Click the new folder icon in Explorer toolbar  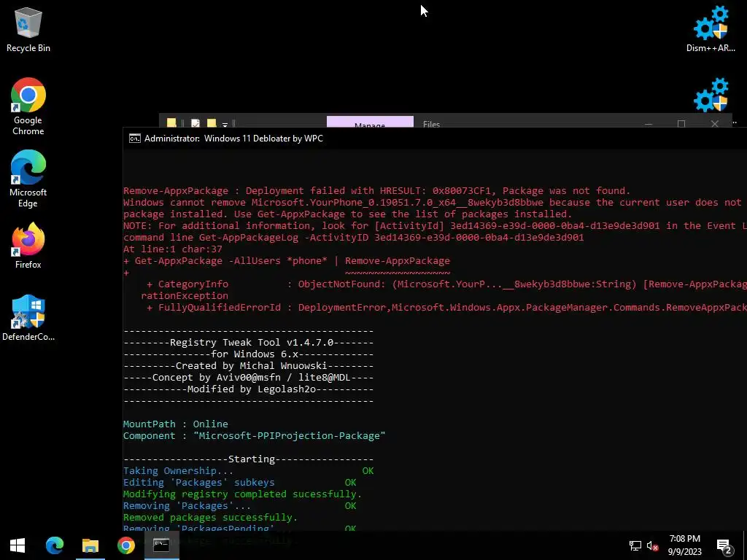coord(212,123)
